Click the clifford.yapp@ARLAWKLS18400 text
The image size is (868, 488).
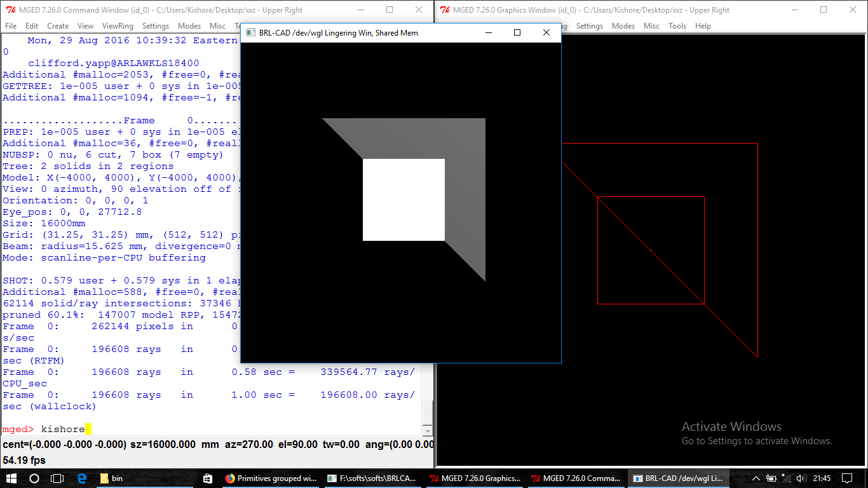coord(114,64)
